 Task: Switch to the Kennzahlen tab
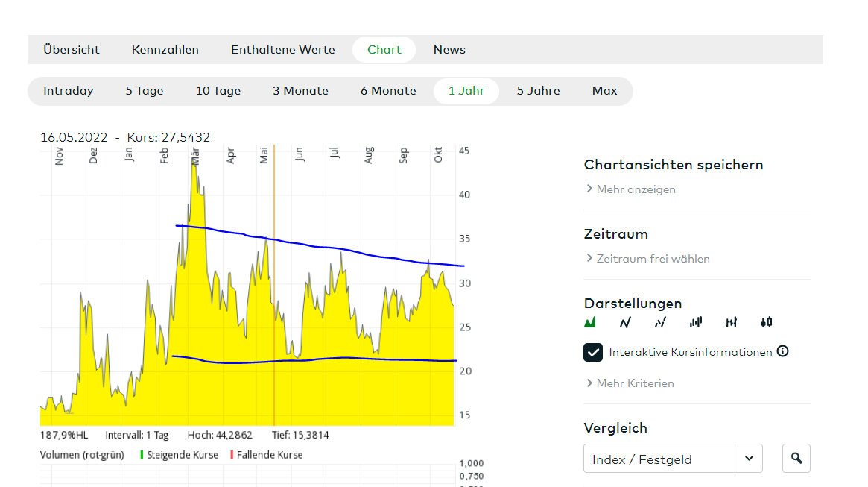coord(165,50)
